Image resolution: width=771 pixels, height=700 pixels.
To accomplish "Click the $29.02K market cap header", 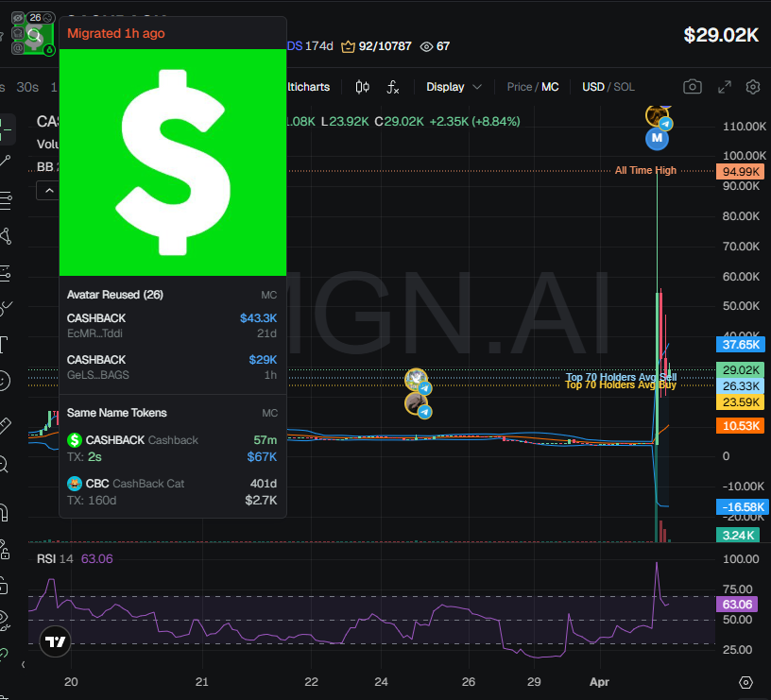I will 721,35.
